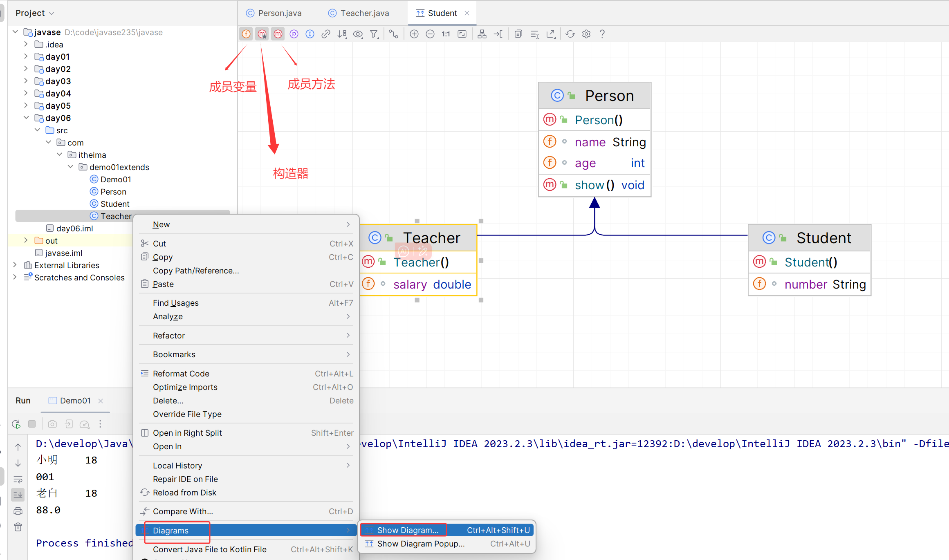Click the Apply Current Layout icon
949x560 pixels.
click(x=482, y=34)
